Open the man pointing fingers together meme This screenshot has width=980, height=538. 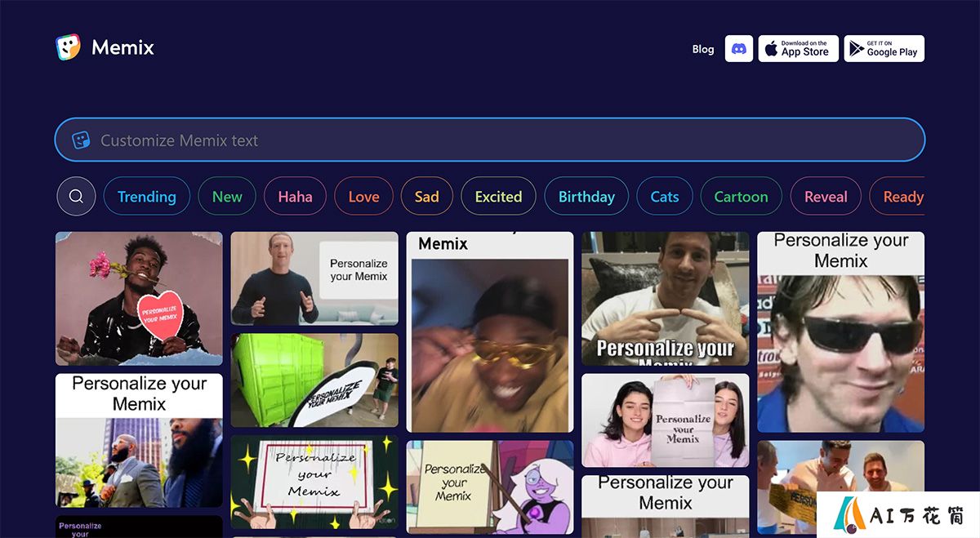pyautogui.click(x=666, y=298)
